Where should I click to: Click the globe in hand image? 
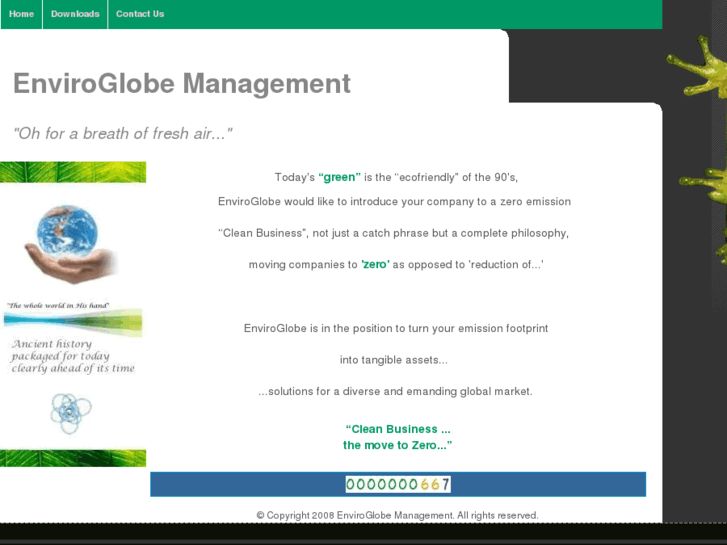point(72,244)
